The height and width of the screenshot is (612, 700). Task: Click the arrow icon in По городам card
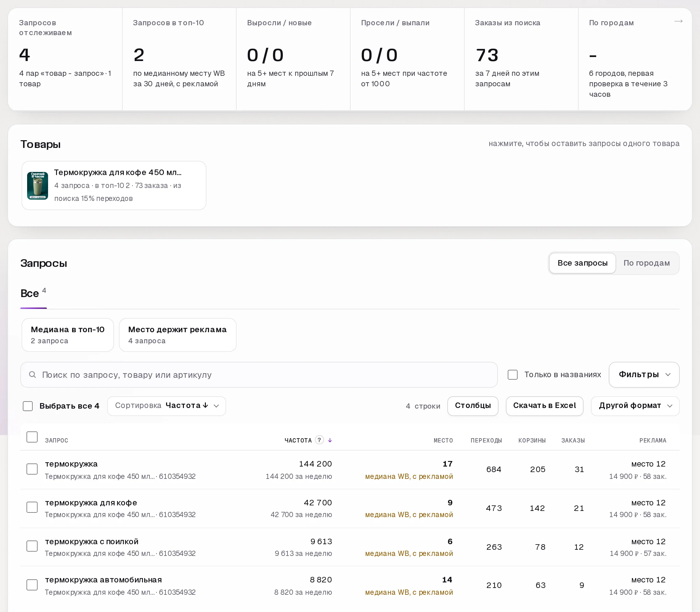678,22
